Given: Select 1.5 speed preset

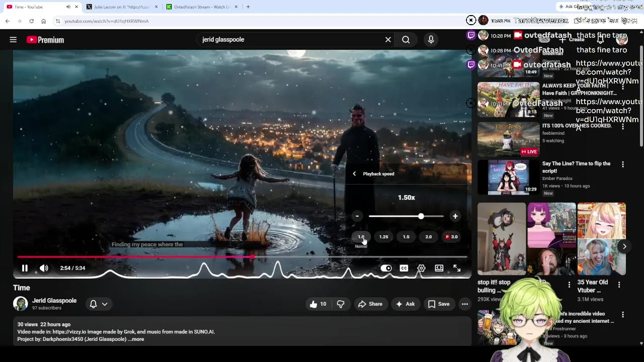Looking at the screenshot, I should point(406,237).
